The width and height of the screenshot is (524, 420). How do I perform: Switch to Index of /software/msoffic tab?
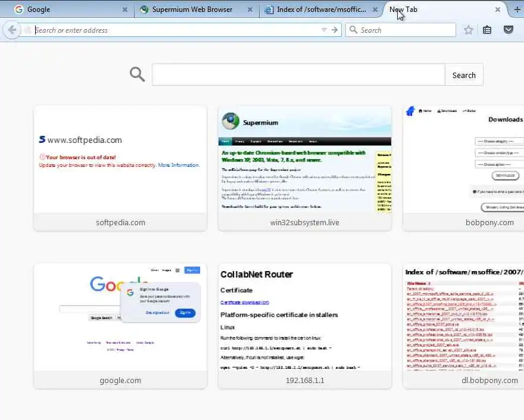(322, 10)
